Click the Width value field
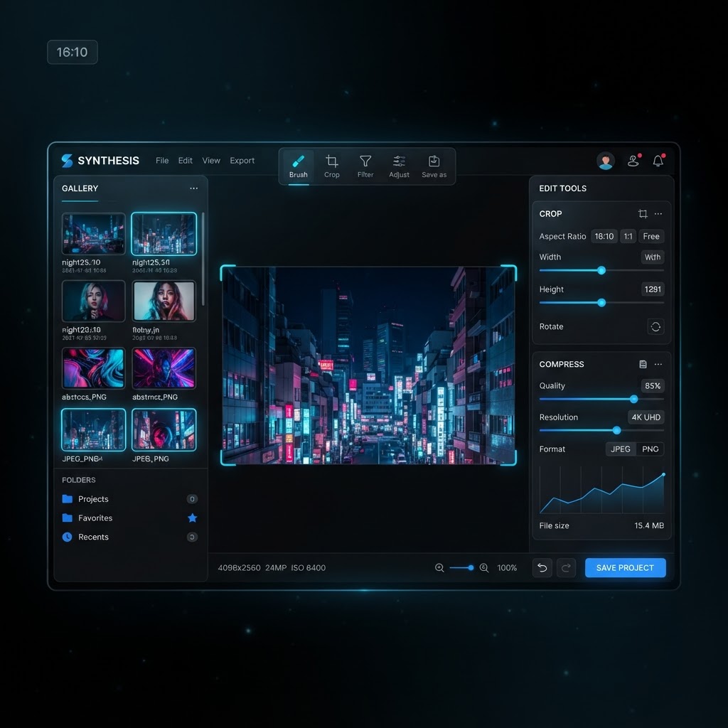The height and width of the screenshot is (728, 728). (x=653, y=257)
